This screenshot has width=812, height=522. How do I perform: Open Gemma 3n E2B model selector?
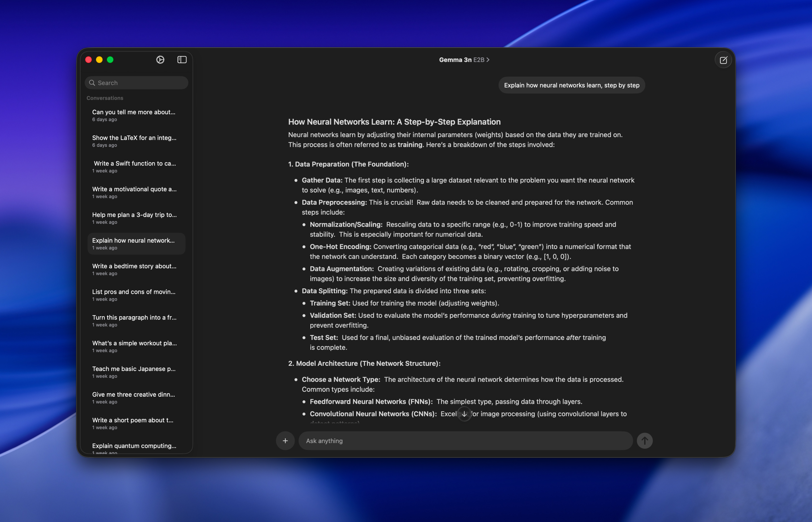tap(464, 60)
